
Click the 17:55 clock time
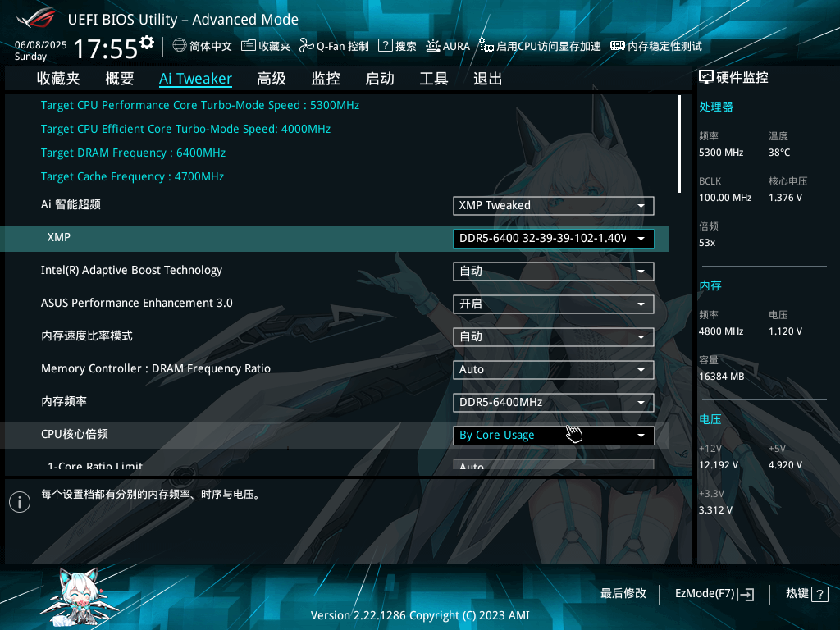pyautogui.click(x=106, y=48)
